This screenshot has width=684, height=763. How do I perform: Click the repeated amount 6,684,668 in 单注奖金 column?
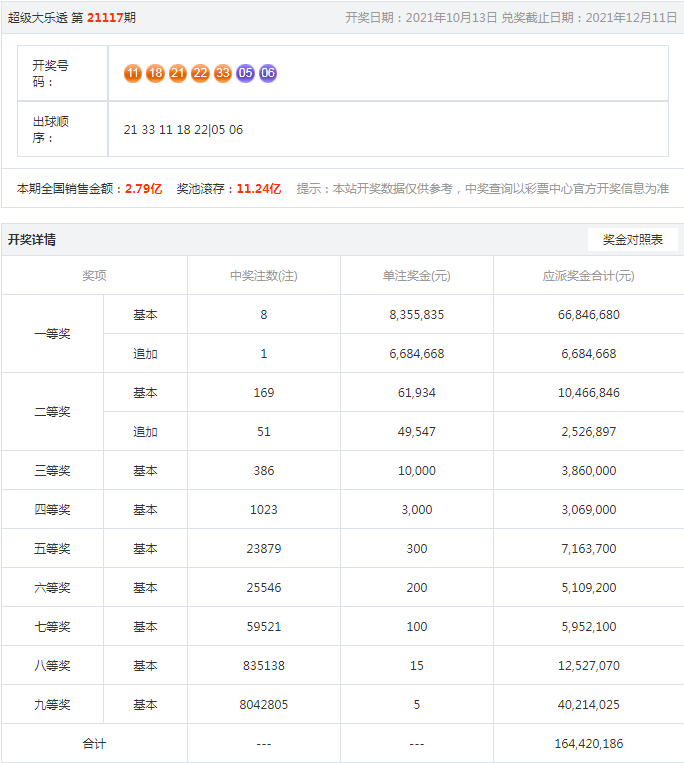[x=416, y=354]
